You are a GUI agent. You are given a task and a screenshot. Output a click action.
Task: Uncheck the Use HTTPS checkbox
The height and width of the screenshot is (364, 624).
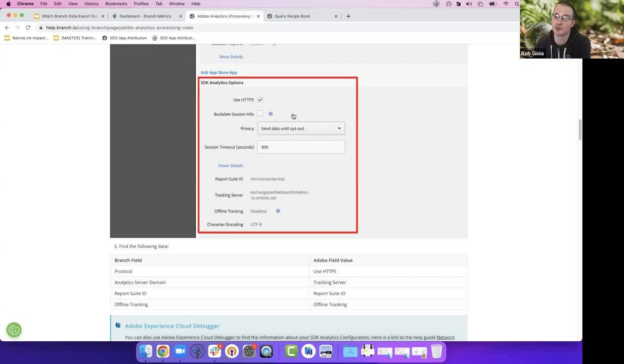(260, 100)
